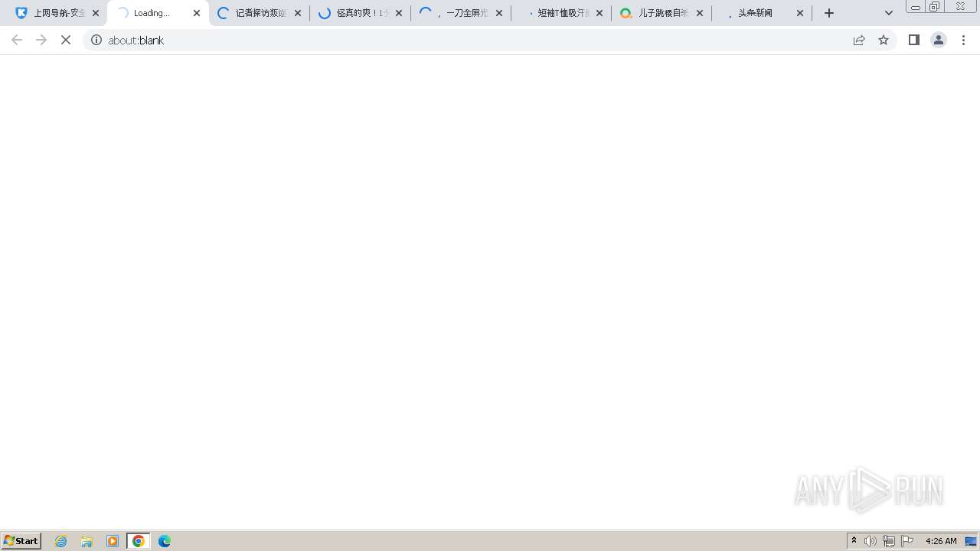Click the Show desktop icon in tray
Viewport: 980px width, 551px height.
(x=971, y=541)
